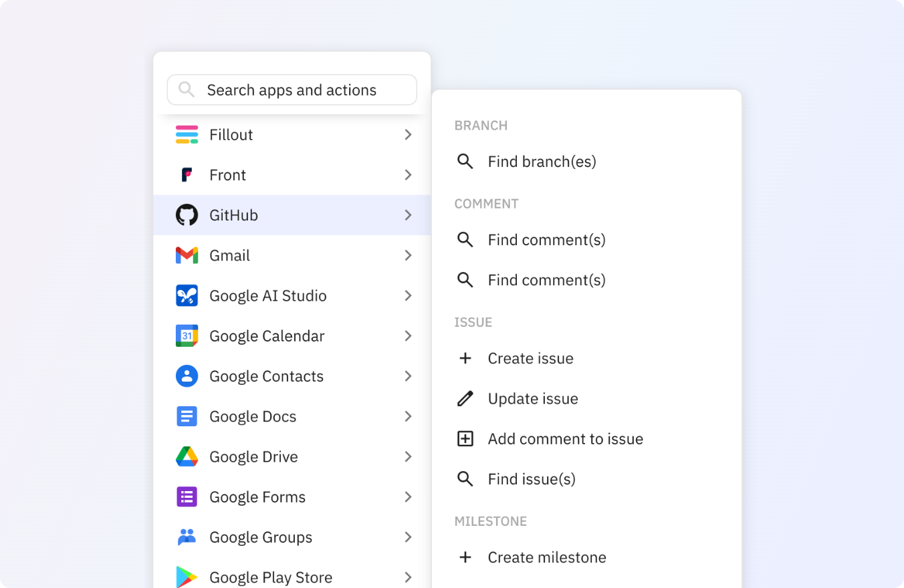Click the magnifier icon beside Find branch(es)

[x=465, y=162]
